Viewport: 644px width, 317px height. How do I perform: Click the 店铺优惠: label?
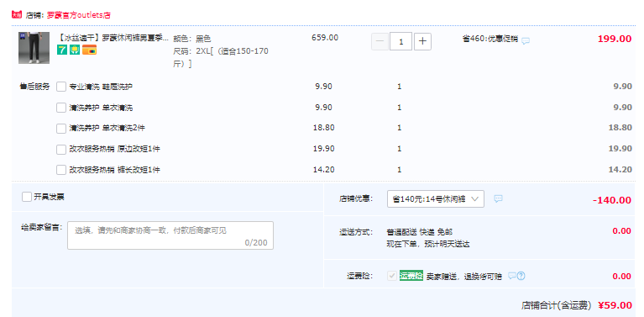pyautogui.click(x=356, y=199)
